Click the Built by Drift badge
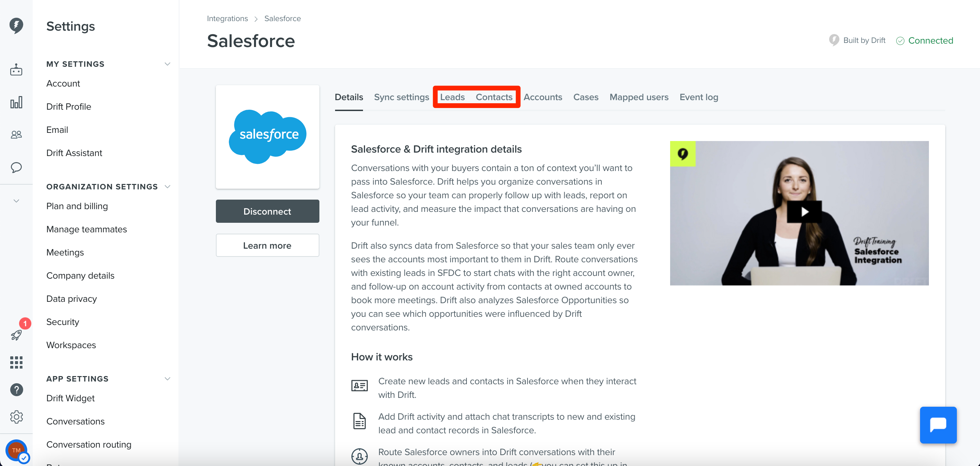 tap(857, 40)
